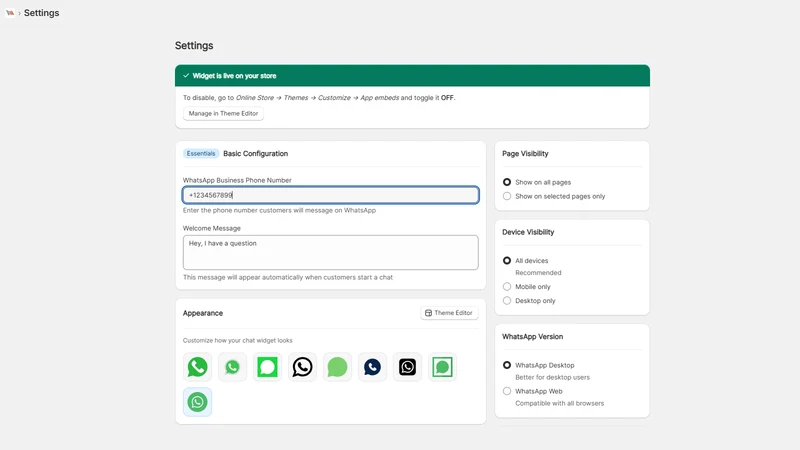Click the 'WhatsApp Version' heading
This screenshot has width=800, height=450.
coord(533,337)
